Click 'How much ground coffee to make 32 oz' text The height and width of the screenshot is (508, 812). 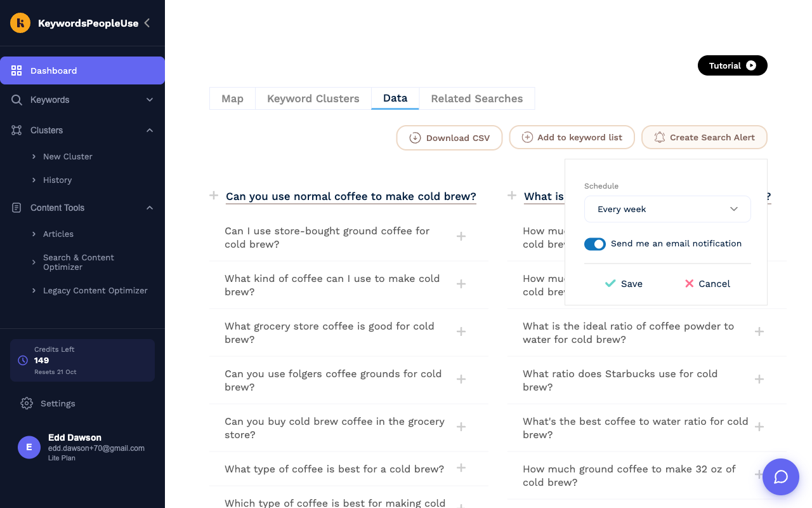coord(629,476)
